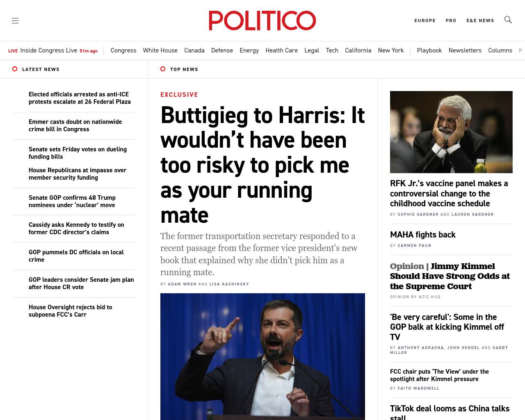This screenshot has width=525, height=420.
Task: Open 'Be very careful' GOP Kimmel story
Action: (447, 327)
